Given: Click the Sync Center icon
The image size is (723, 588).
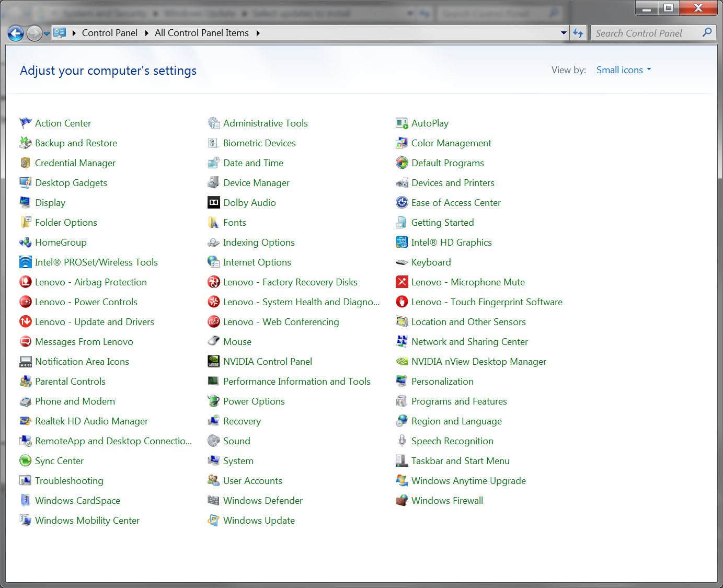Looking at the screenshot, I should coord(25,461).
